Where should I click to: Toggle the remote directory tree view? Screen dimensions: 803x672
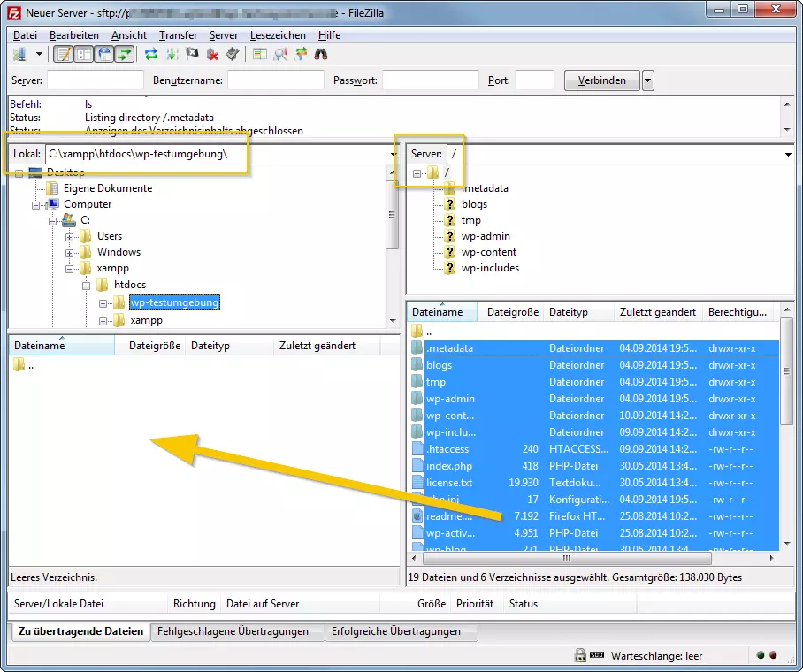click(x=104, y=54)
